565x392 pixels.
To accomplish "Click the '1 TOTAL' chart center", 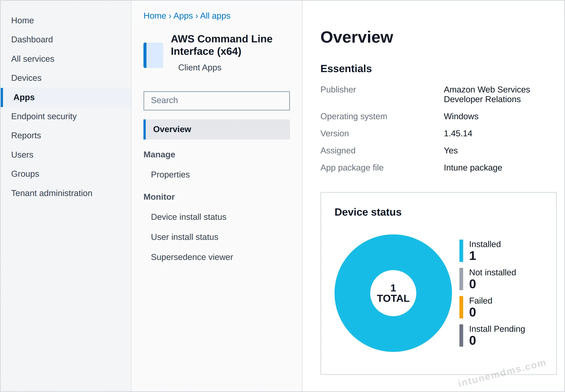I will coord(393,293).
